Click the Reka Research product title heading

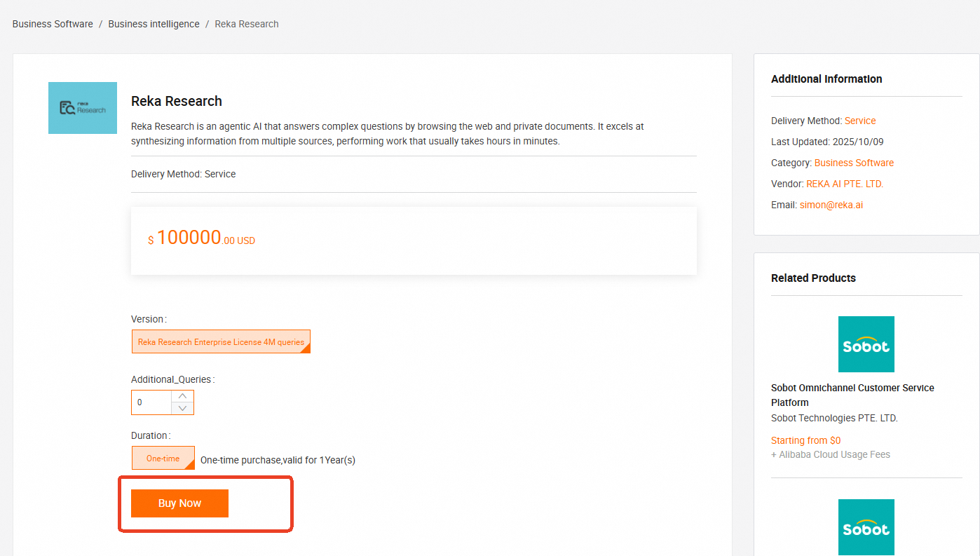(177, 101)
